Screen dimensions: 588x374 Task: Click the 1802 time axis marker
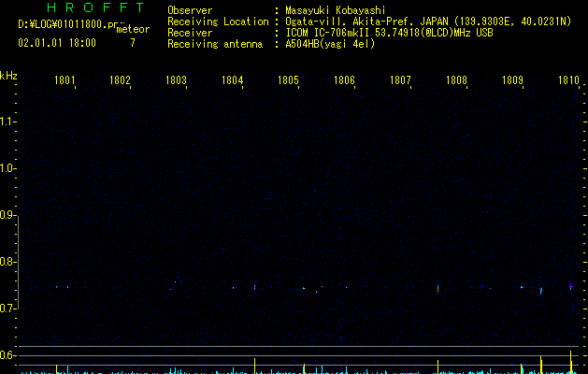[x=120, y=80]
